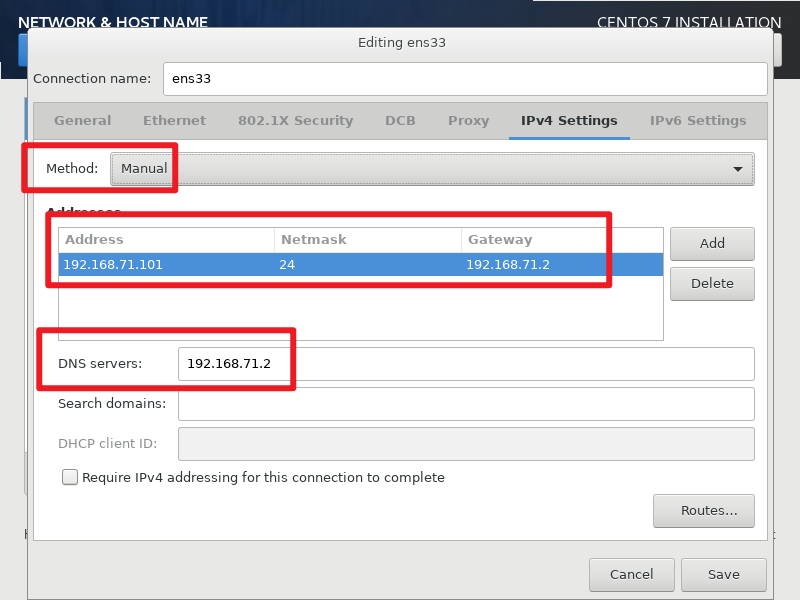Open the Routes settings button
The width and height of the screenshot is (800, 600).
[x=703, y=511]
